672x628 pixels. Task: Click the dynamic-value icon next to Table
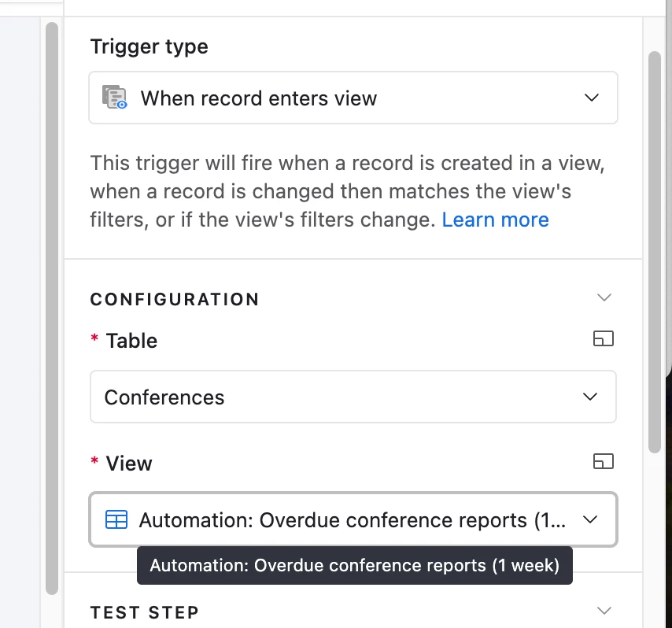[603, 338]
